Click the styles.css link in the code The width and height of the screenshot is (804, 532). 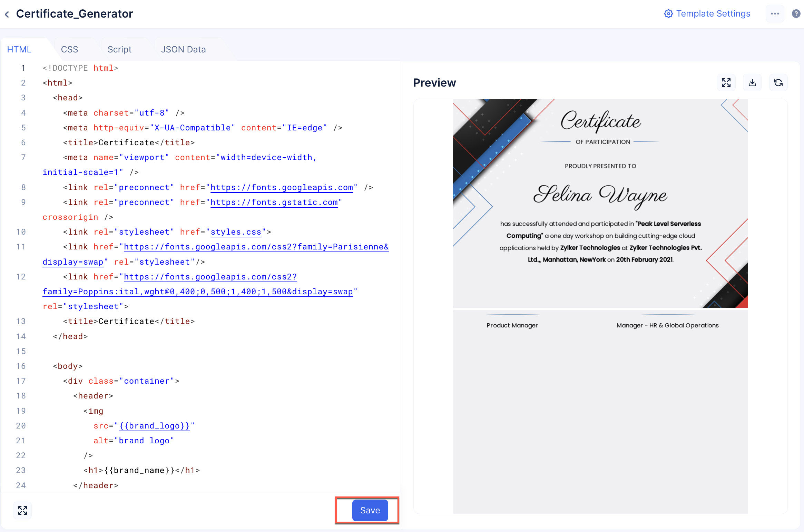(x=236, y=232)
